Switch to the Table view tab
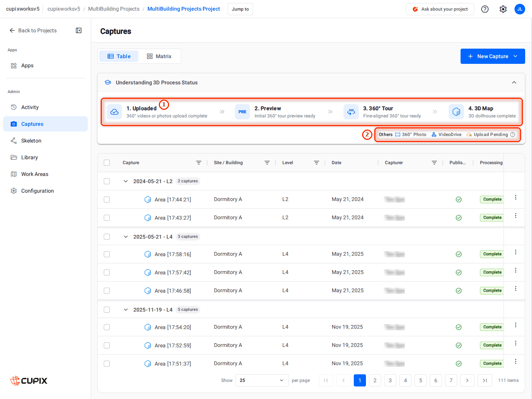Screen dimensions: 532x399 coord(119,56)
